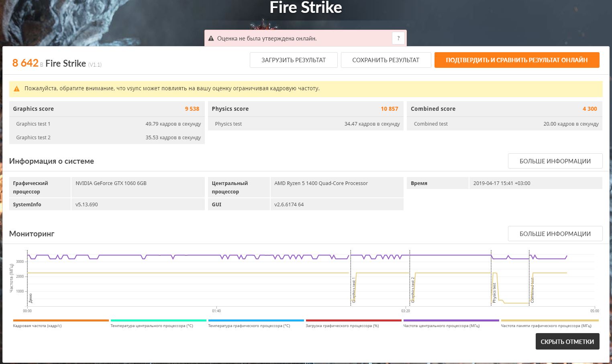Click the Мониторинг heading
The width and height of the screenshot is (612, 364).
[32, 234]
